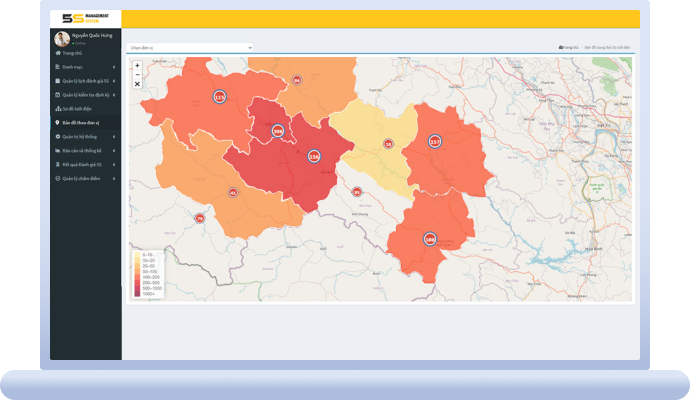This screenshot has width=690, height=400.
Task: Click the map marker labeled 156
Action: pos(313,157)
